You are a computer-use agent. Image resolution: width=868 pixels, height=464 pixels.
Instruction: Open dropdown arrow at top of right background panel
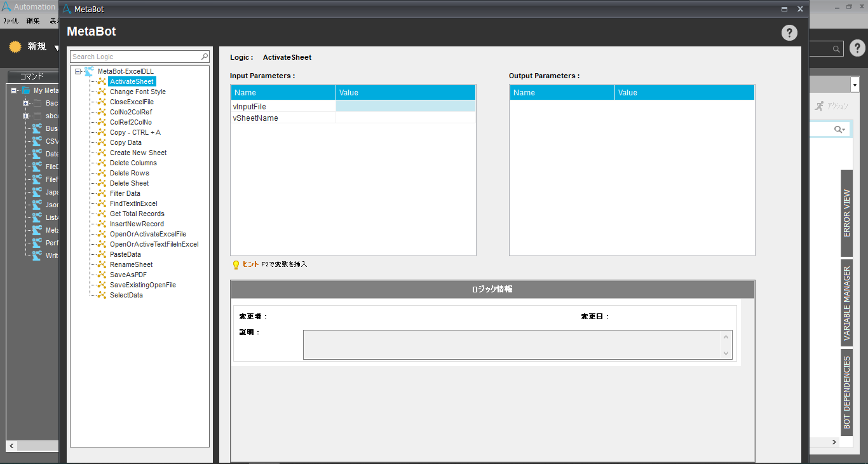(x=855, y=84)
